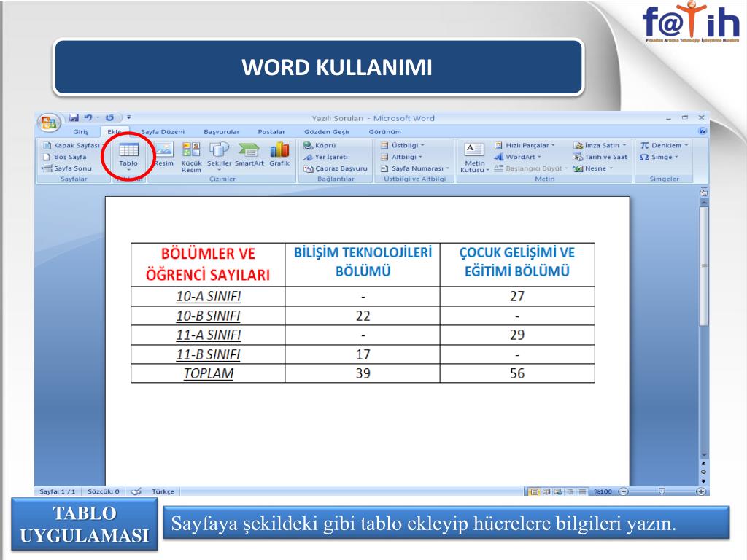
Task: Insert a Sayfa Sonu page break
Action: coord(66,168)
